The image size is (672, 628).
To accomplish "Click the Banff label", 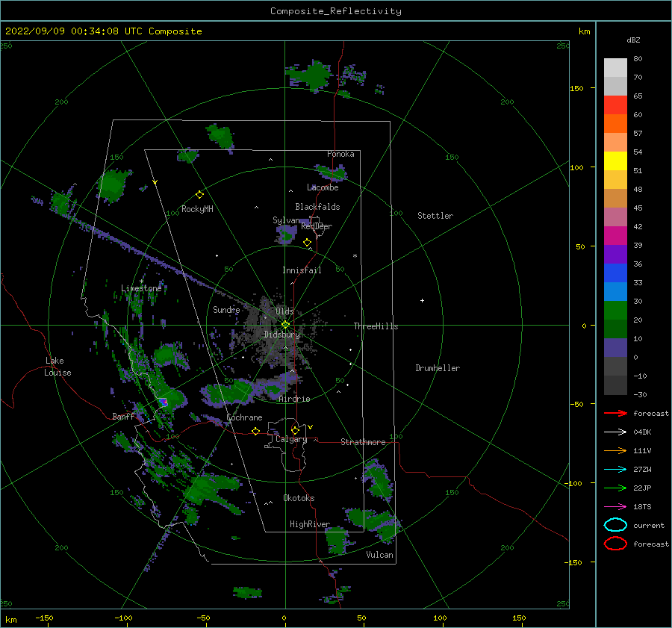I will coord(123,416).
